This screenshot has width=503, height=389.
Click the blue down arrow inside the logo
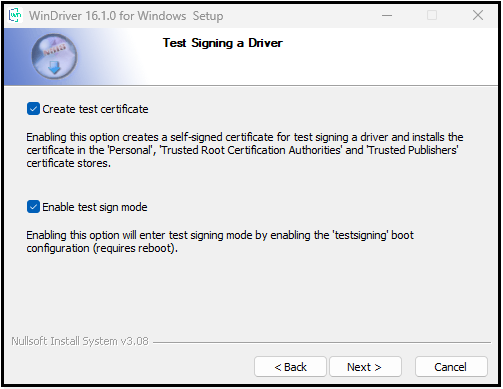pos(54,67)
